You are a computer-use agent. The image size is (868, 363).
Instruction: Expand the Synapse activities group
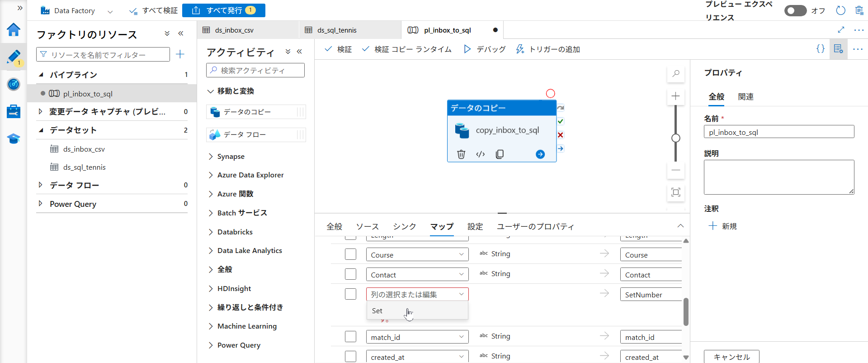pyautogui.click(x=231, y=157)
